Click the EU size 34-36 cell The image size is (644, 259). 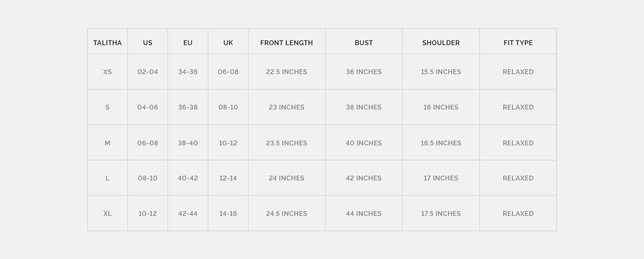pyautogui.click(x=188, y=72)
